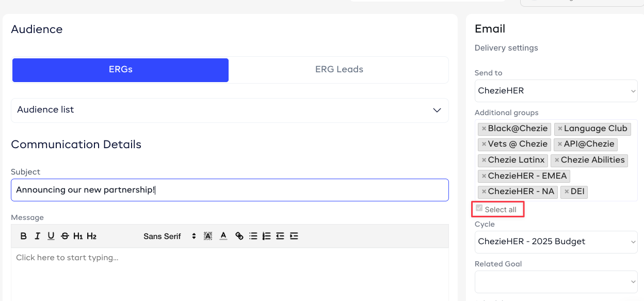This screenshot has height=301, width=644.
Task: Open the Cycle dropdown
Action: (556, 242)
